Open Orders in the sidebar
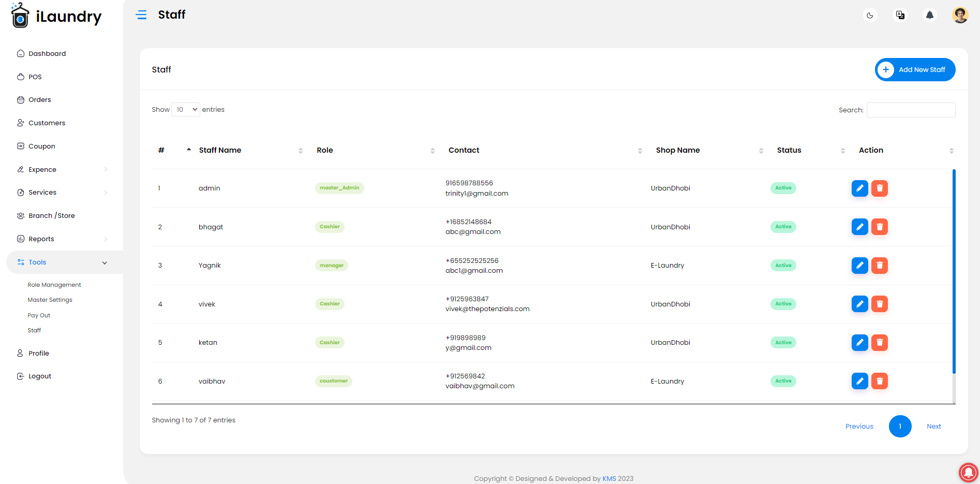The width and height of the screenshot is (980, 484). tap(34, 100)
